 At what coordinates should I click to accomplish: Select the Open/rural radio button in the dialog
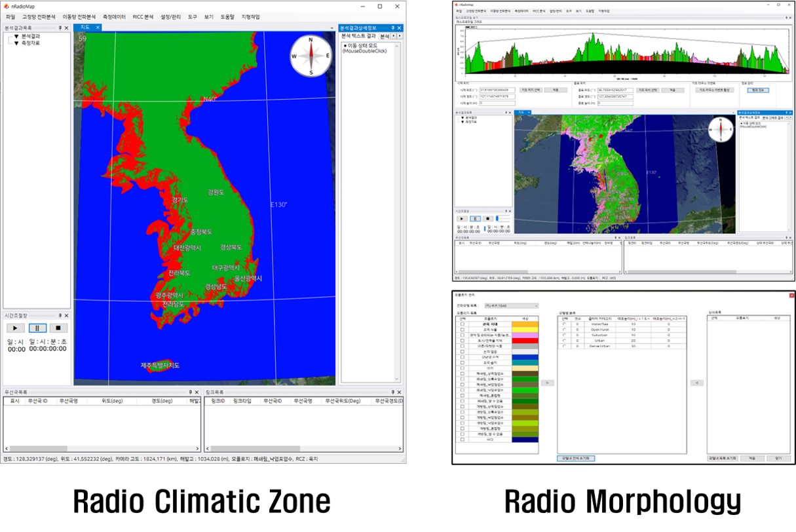coord(565,330)
